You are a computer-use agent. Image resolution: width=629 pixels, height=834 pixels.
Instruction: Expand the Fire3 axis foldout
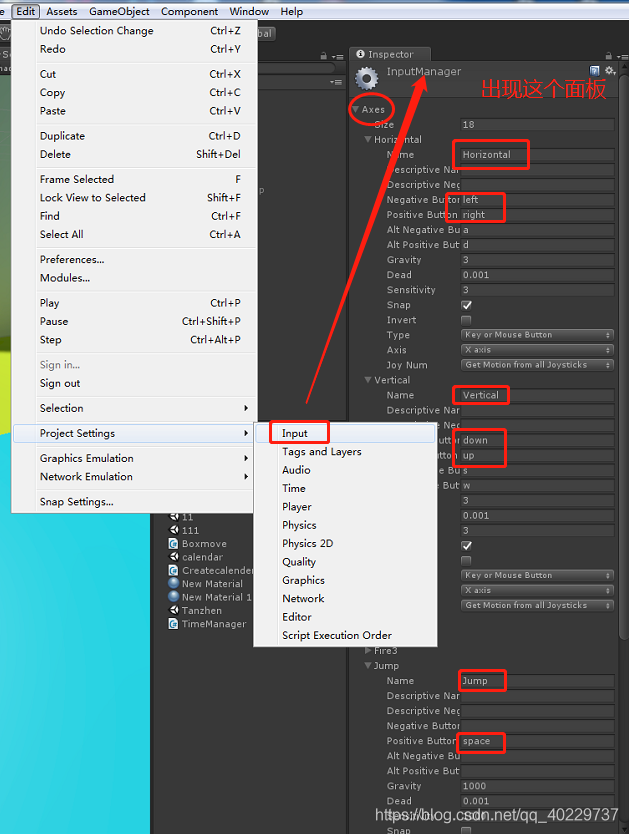click(368, 650)
